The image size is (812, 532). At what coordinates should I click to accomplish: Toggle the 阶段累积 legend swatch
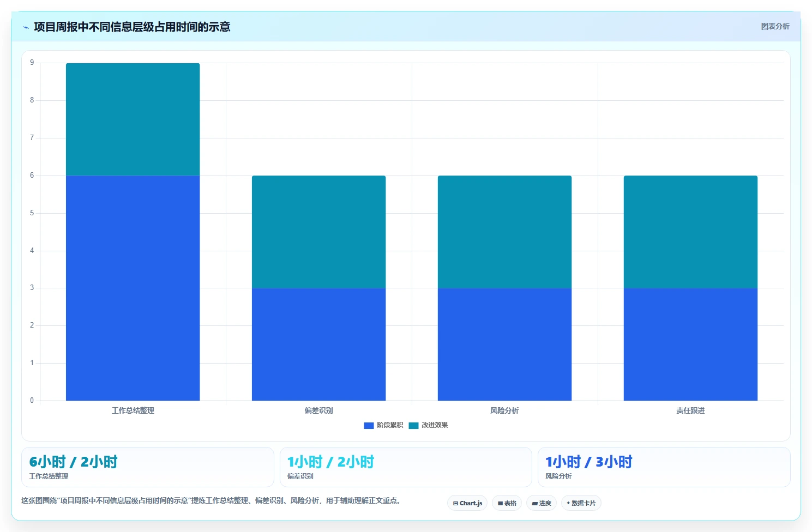pyautogui.click(x=369, y=425)
